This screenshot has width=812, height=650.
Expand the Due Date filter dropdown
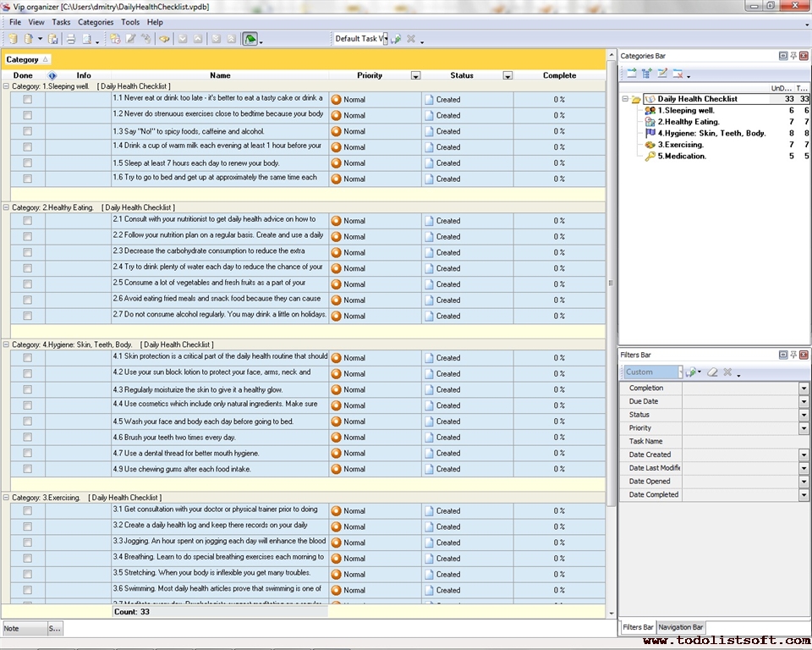coord(804,401)
